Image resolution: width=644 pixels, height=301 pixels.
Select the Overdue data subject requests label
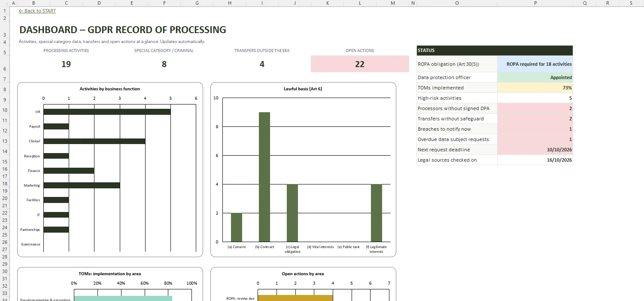[x=453, y=139]
